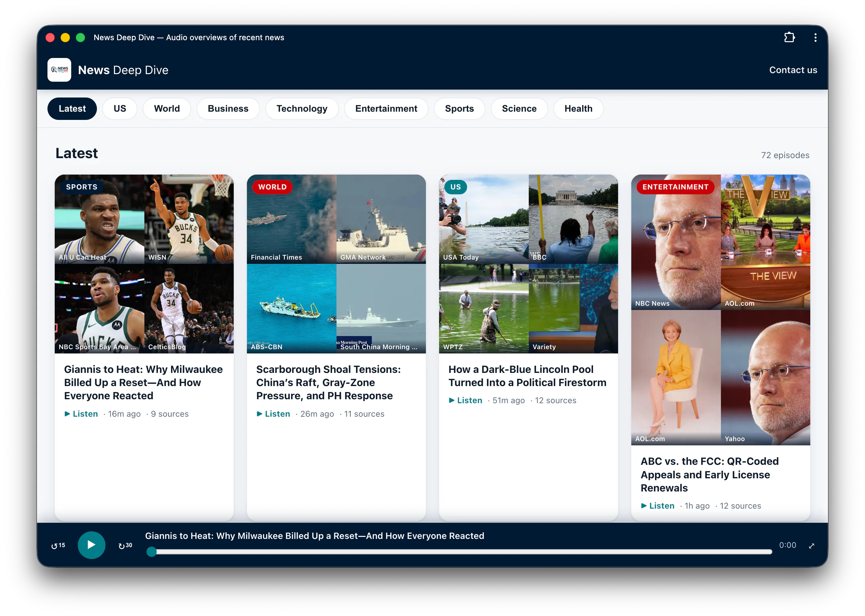Image resolution: width=865 pixels, height=616 pixels.
Task: Open the Giannis to Heat episode title
Action: [143, 382]
